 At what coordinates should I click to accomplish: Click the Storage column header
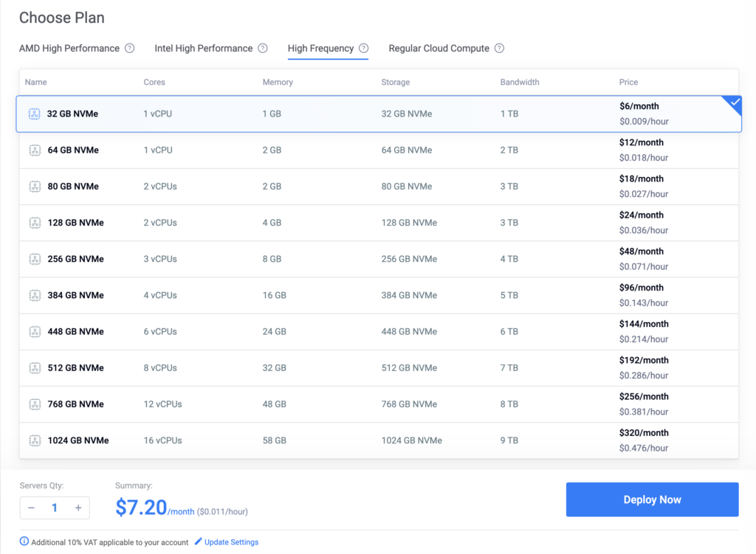[x=396, y=83]
